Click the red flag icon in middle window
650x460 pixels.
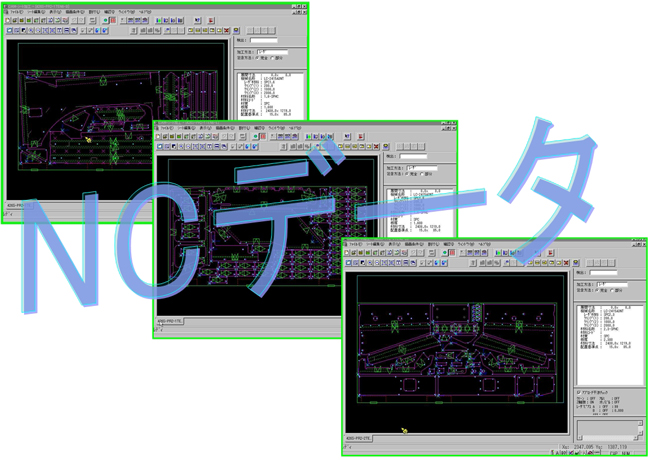tap(361, 136)
